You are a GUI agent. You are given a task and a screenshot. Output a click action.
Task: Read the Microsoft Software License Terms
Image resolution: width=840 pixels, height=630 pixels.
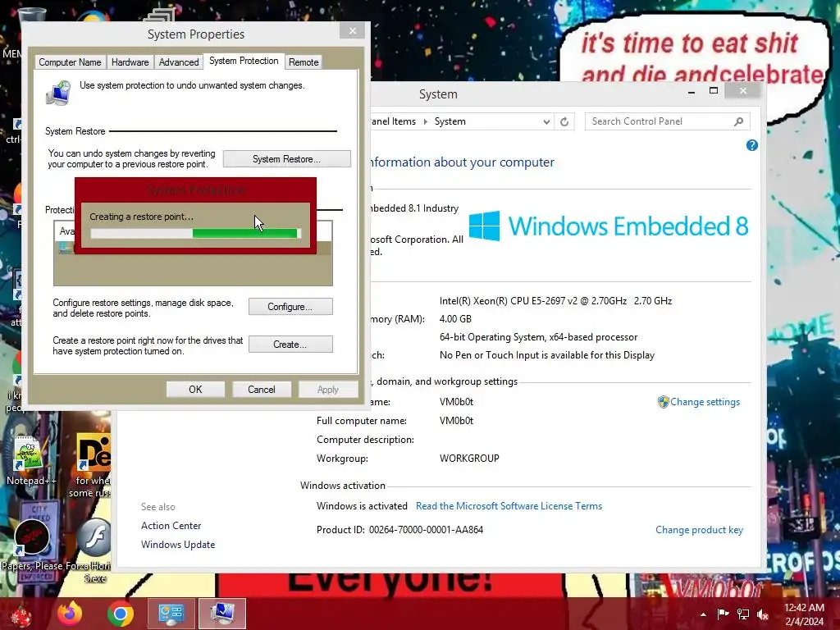(x=509, y=505)
